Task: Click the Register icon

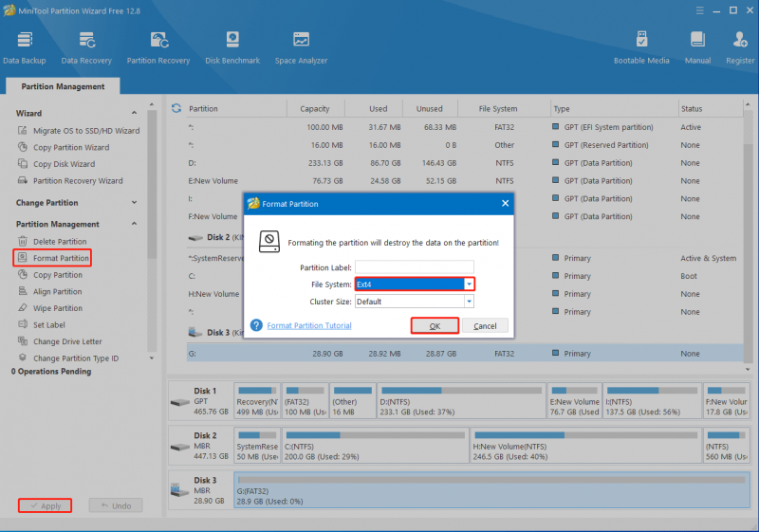Action: [740, 47]
